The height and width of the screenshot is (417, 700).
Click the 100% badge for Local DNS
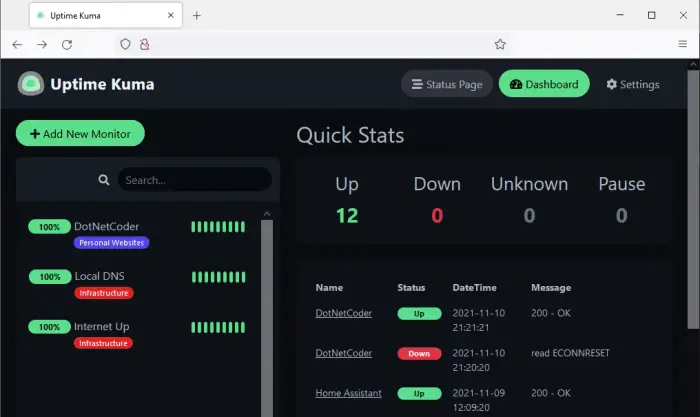point(50,277)
